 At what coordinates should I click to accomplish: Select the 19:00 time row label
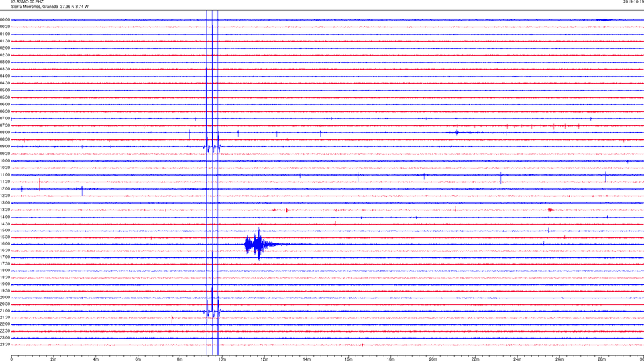5,284
